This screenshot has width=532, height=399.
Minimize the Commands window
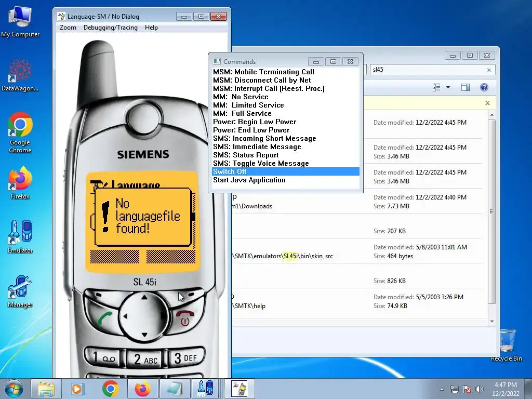tap(316, 62)
